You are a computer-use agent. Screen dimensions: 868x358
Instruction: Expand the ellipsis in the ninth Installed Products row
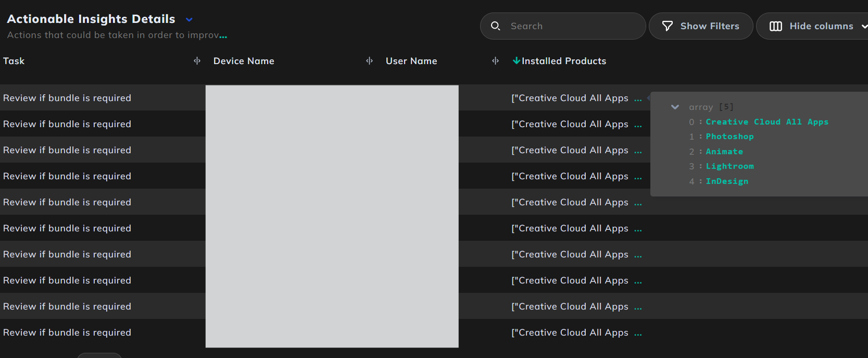638,308
